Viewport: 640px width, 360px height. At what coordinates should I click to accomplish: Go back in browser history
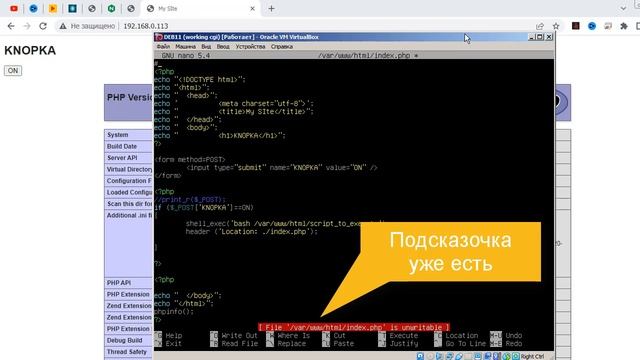coord(11,26)
